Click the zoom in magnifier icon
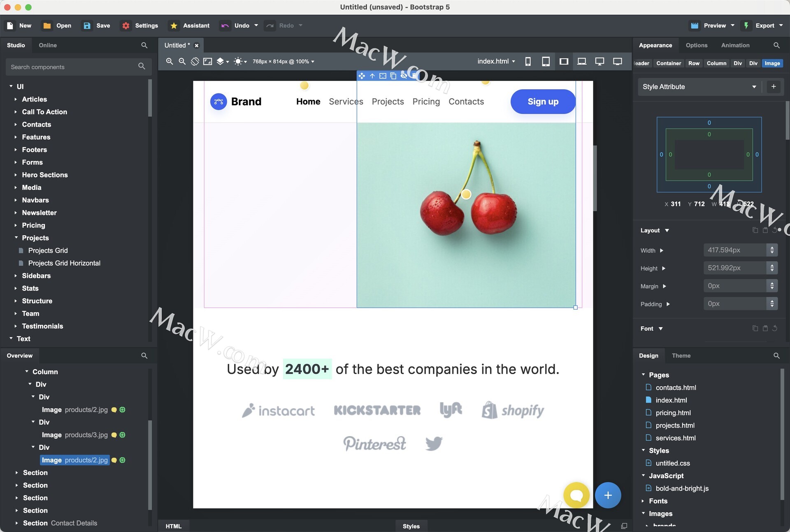The height and width of the screenshot is (532, 790). coord(169,61)
